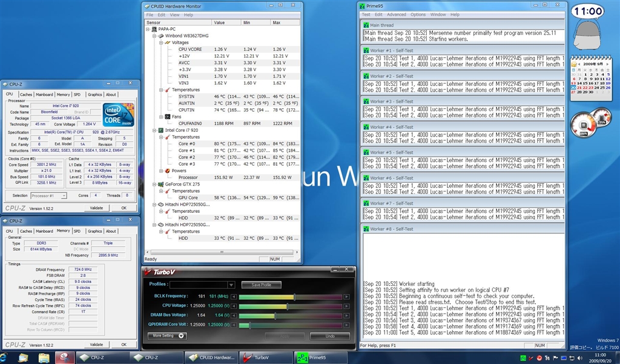Switch to TurboV taskbar button
This screenshot has height=364, width=620.
266,358
